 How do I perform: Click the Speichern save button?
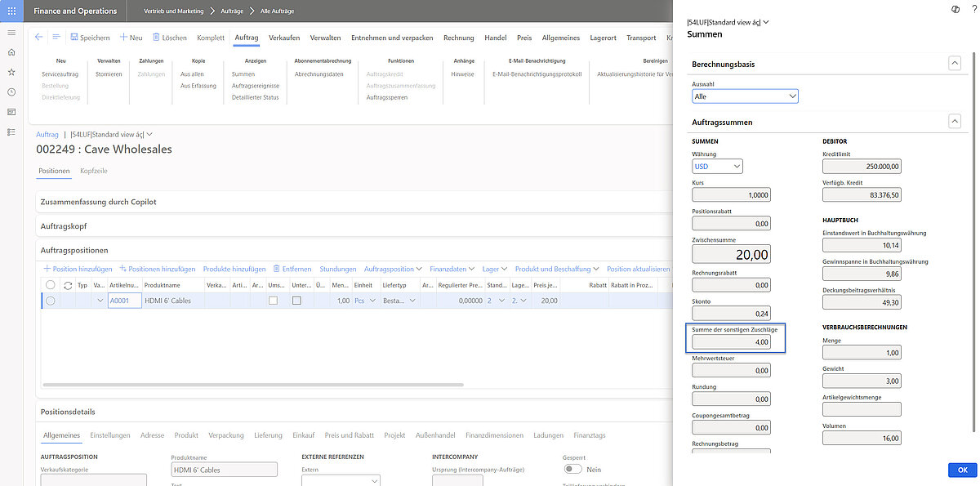[90, 38]
